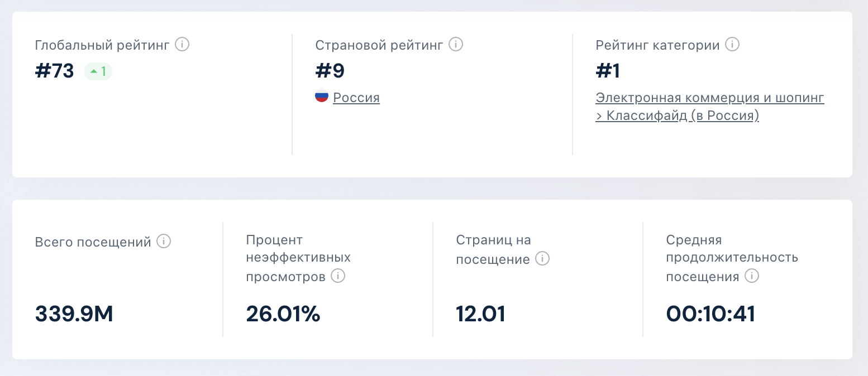Click the 00:10:41 visit duration value
This screenshot has width=868, height=376.
pos(710,314)
